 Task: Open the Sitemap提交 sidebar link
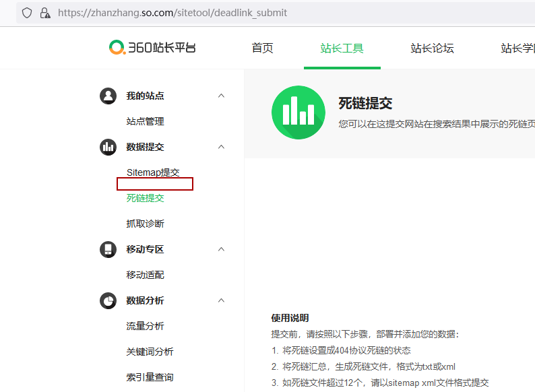(153, 172)
